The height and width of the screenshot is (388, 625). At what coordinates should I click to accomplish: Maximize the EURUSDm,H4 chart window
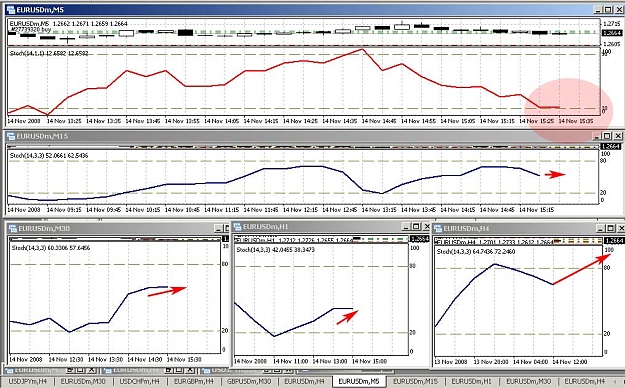(611, 228)
